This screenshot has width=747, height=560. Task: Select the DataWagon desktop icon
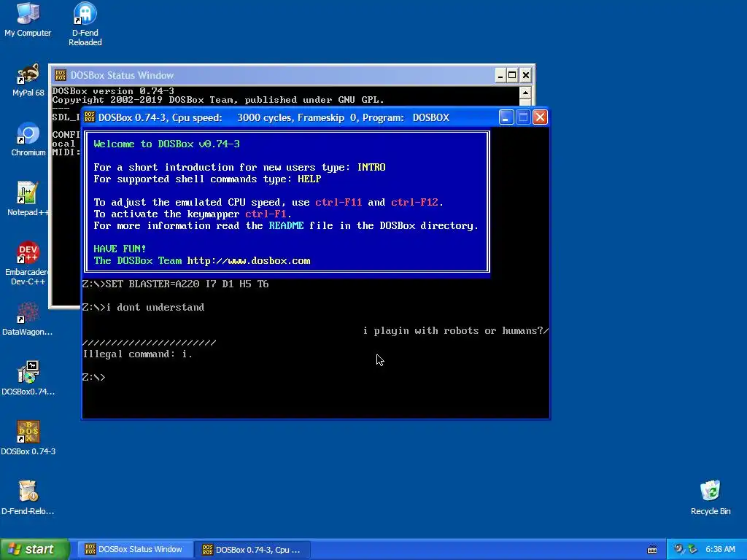point(28,319)
